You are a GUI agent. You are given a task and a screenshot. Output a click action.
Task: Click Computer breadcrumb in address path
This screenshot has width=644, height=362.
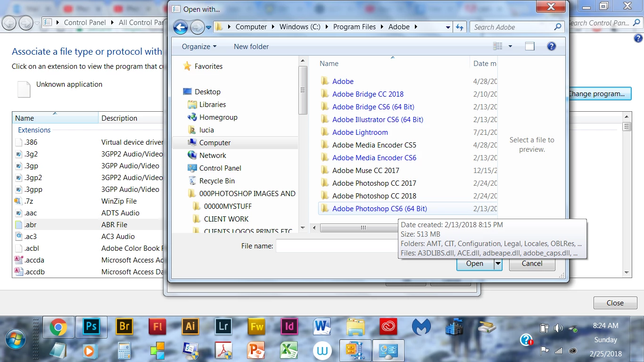coord(251,27)
